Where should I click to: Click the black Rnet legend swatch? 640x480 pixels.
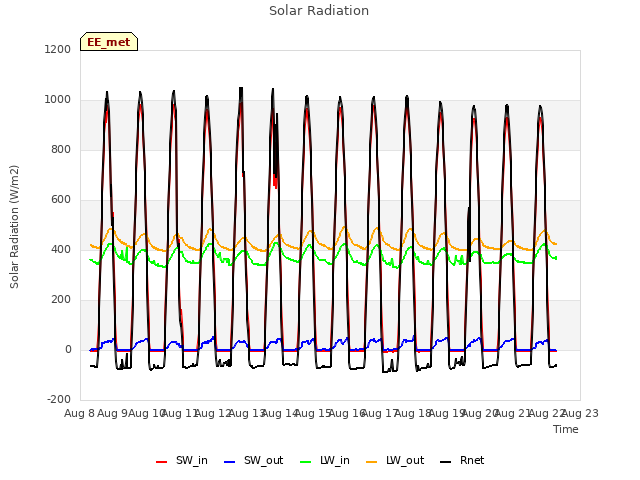point(446,462)
